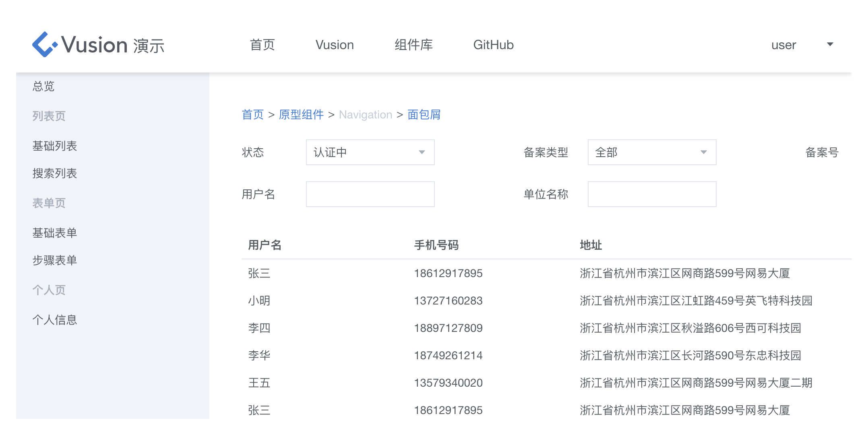868x435 pixels.
Task: Click the 小明 table row
Action: point(546,300)
